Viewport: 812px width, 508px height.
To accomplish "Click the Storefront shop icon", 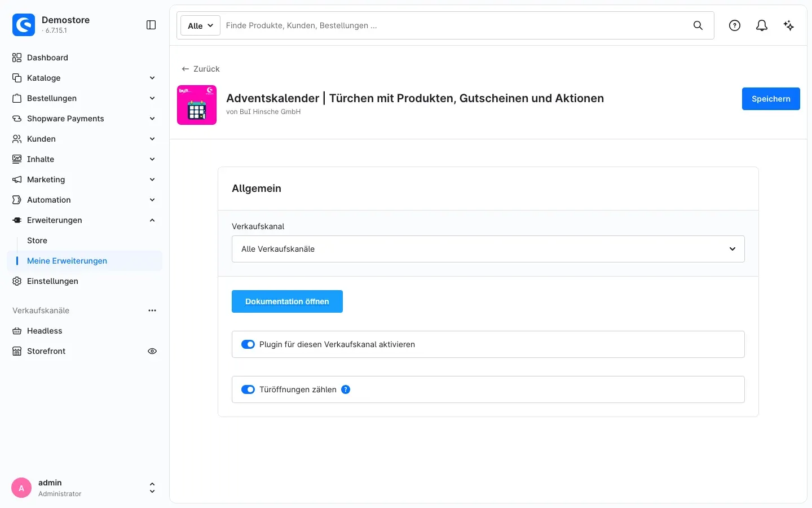I will coord(17,351).
